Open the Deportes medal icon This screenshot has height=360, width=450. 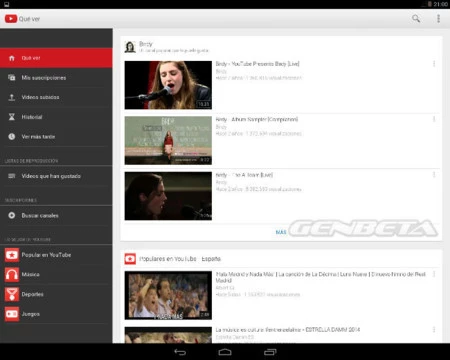(12, 294)
